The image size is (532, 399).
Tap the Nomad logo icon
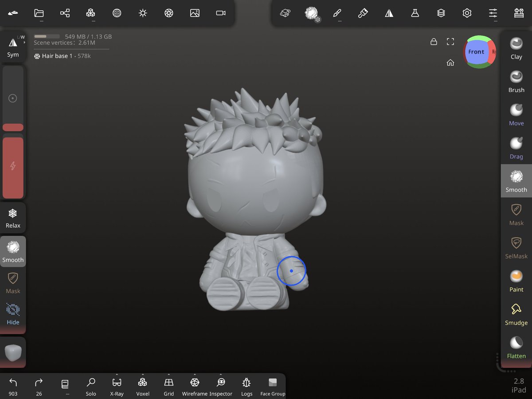coord(13,13)
